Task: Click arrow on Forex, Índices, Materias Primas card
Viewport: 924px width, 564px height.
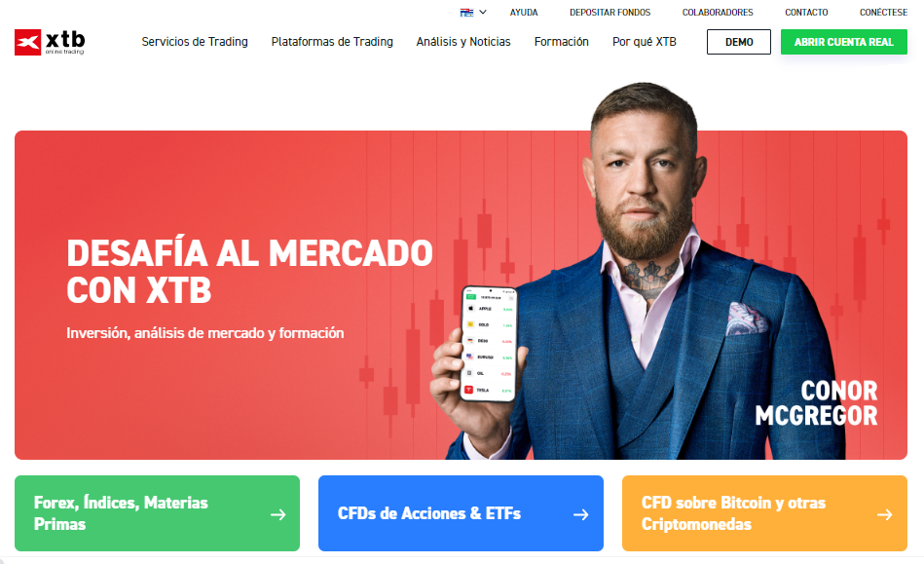Action: (x=278, y=514)
